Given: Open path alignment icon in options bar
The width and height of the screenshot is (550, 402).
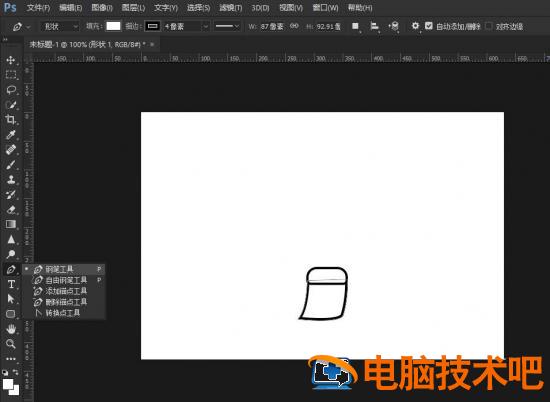Looking at the screenshot, I should (375, 26).
